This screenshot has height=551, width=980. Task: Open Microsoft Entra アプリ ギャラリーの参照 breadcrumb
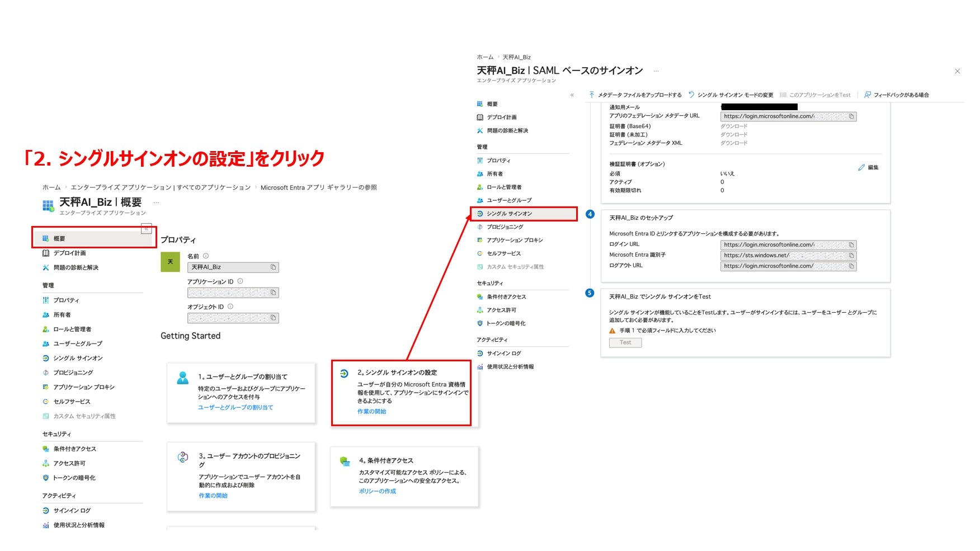[319, 187]
